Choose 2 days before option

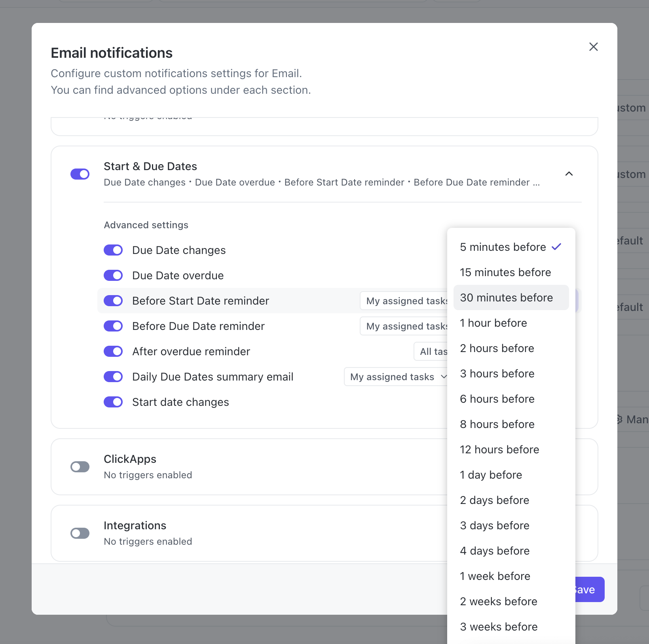(511, 500)
